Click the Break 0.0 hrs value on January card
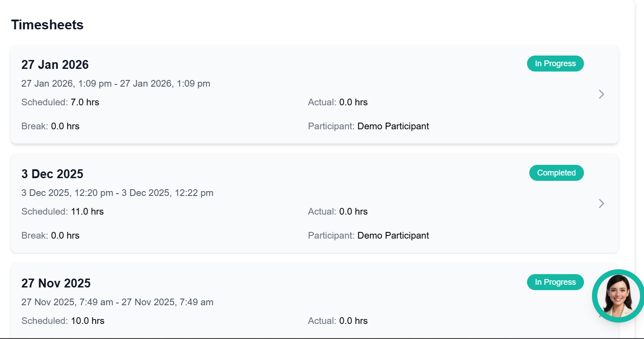 (65, 126)
